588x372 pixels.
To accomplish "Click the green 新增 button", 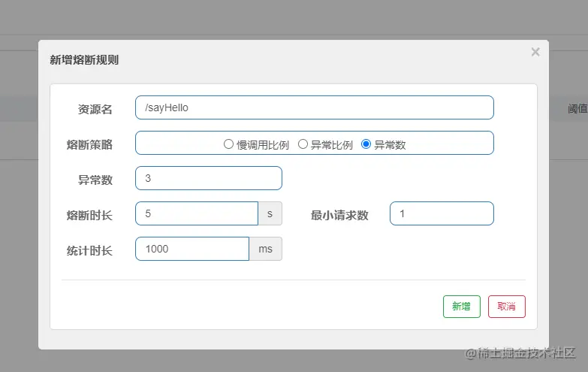I will [x=462, y=307].
